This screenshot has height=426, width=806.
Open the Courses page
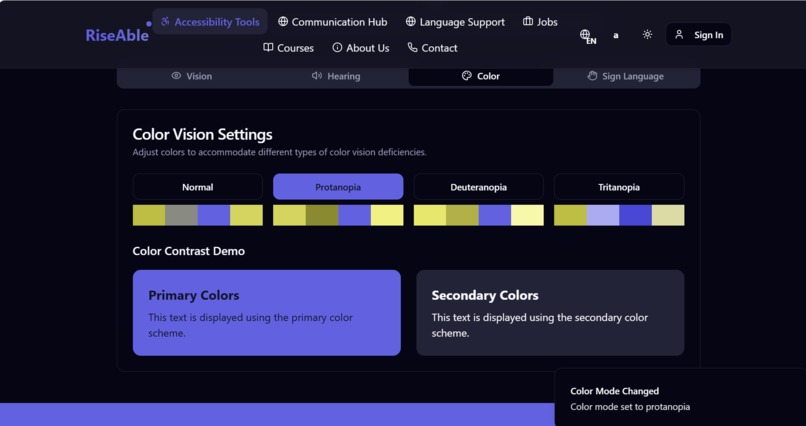coord(288,48)
